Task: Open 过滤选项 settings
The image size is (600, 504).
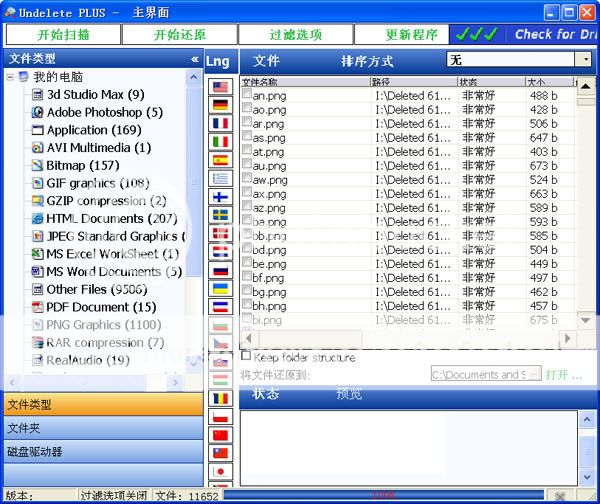Action: [x=295, y=34]
